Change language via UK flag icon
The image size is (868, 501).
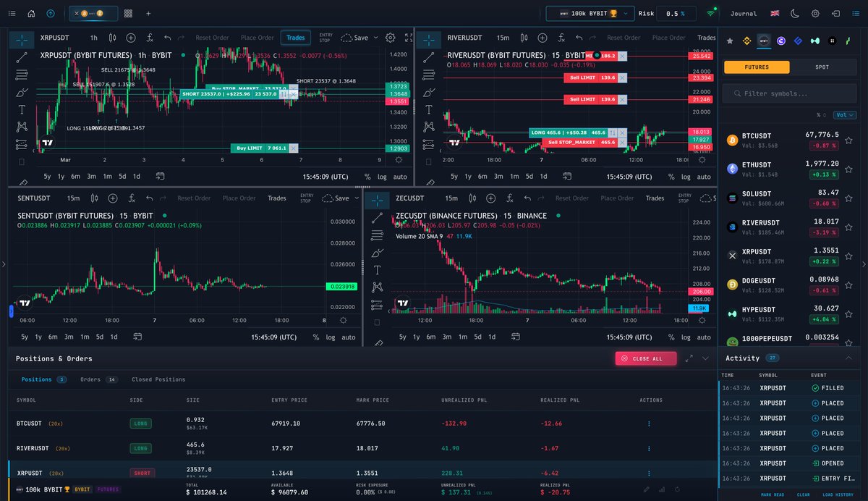(x=775, y=13)
